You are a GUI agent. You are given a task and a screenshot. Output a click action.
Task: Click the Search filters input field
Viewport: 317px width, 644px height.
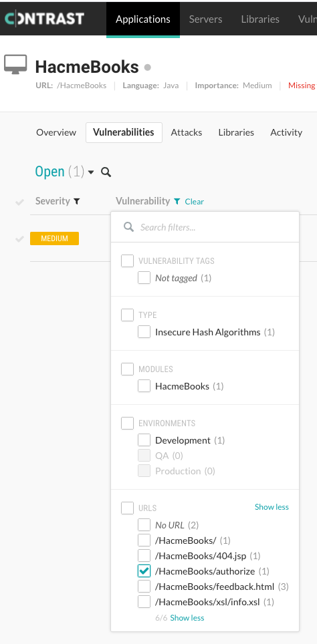tap(205, 227)
